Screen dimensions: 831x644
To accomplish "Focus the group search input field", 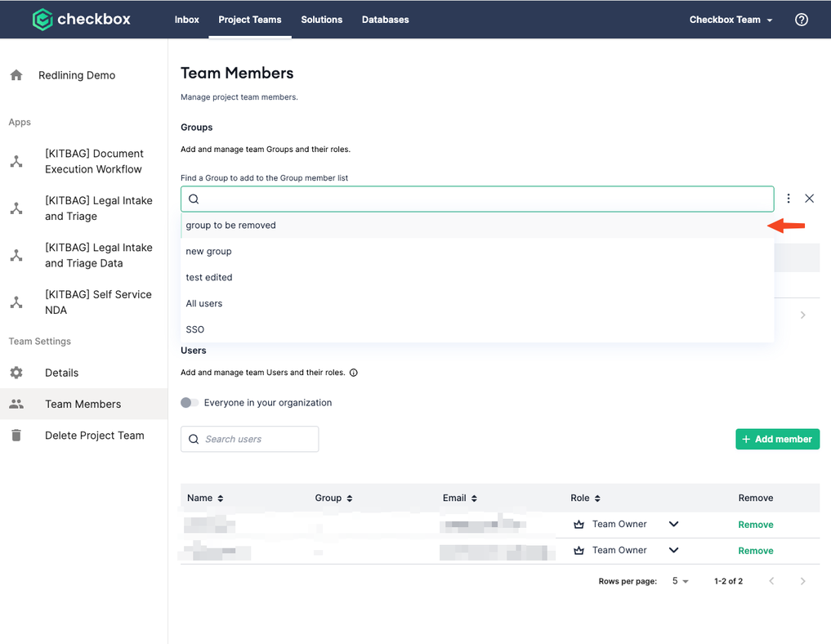I will (x=477, y=199).
